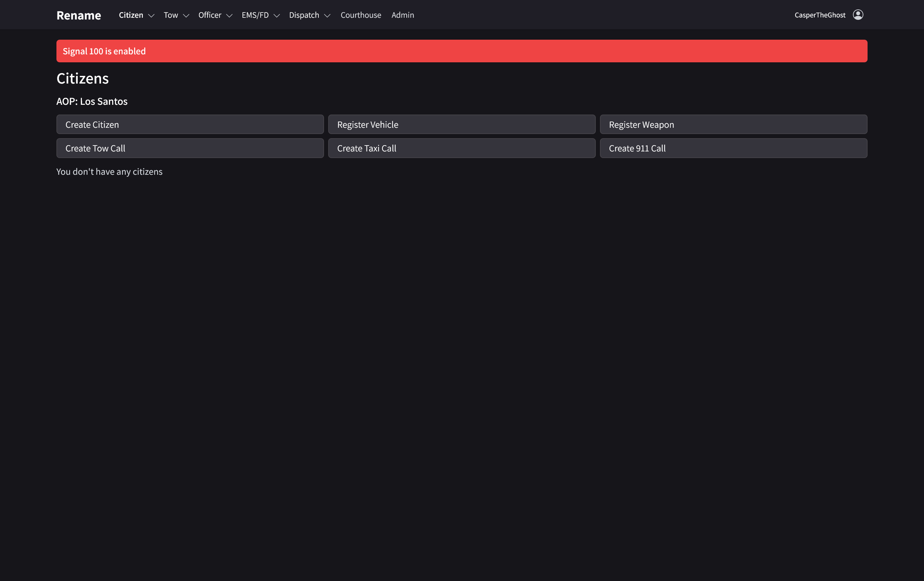Image resolution: width=924 pixels, height=581 pixels.
Task: Select the Dispatch menu label
Action: [x=304, y=15]
